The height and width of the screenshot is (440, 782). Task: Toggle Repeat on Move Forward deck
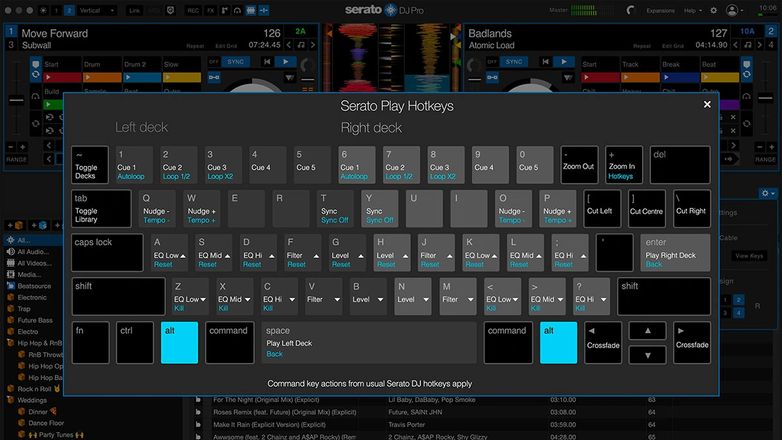coord(195,46)
